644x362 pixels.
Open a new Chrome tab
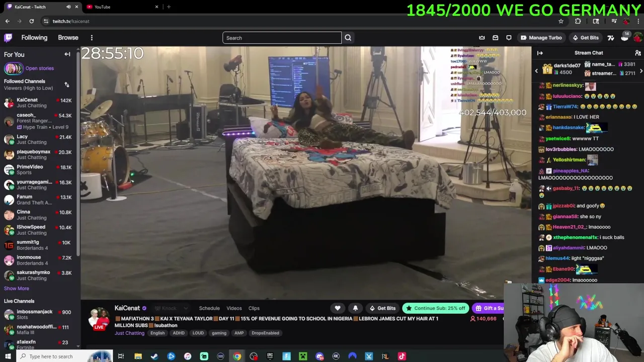pyautogui.click(x=169, y=7)
